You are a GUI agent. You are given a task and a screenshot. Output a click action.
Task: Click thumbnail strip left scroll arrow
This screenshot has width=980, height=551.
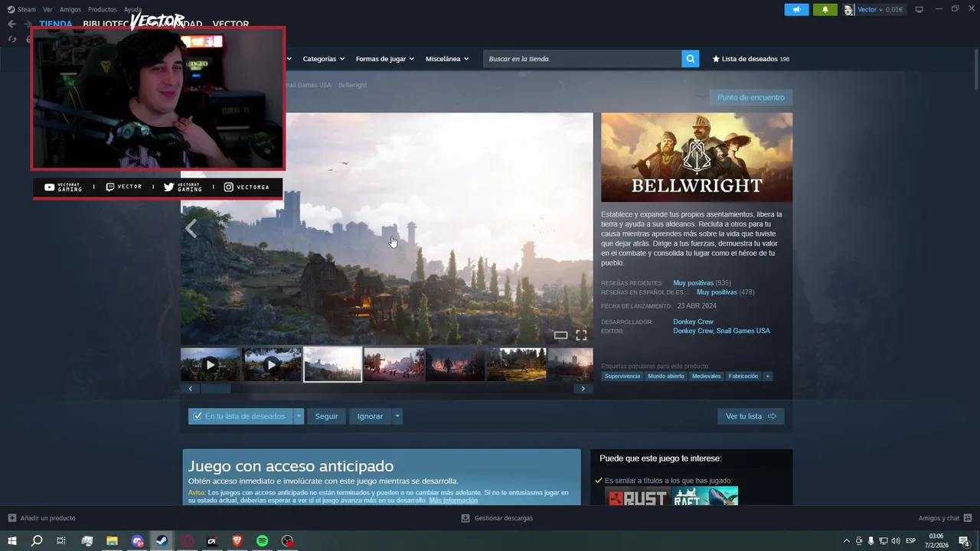pyautogui.click(x=190, y=389)
